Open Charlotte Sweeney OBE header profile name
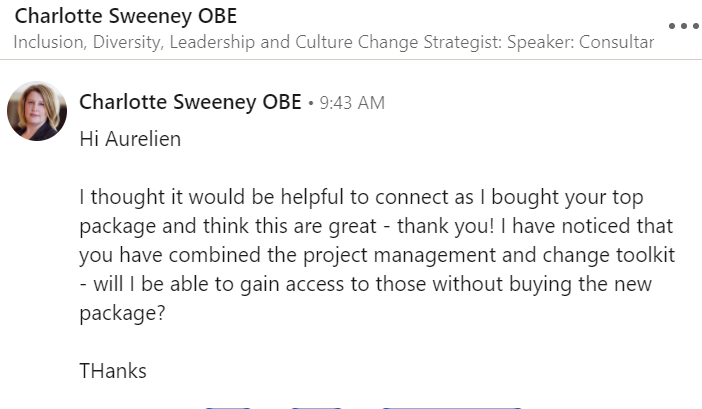Image resolution: width=702 pixels, height=409 pixels. (126, 18)
